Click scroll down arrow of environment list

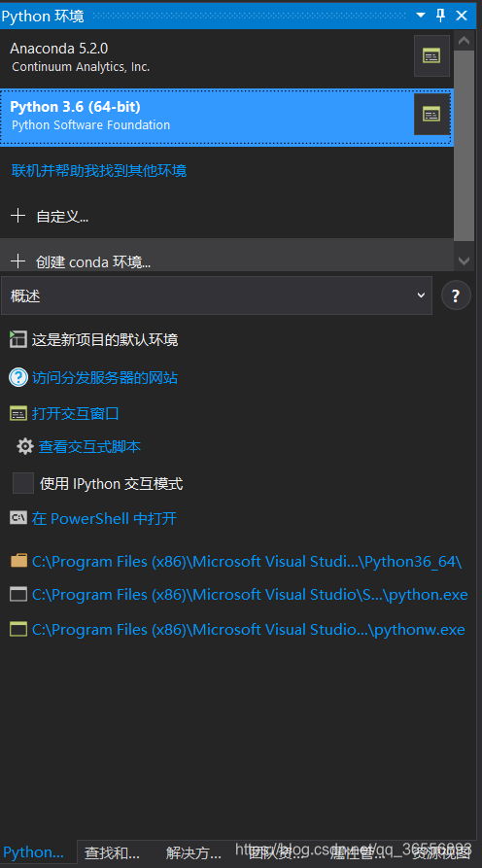coord(464,260)
